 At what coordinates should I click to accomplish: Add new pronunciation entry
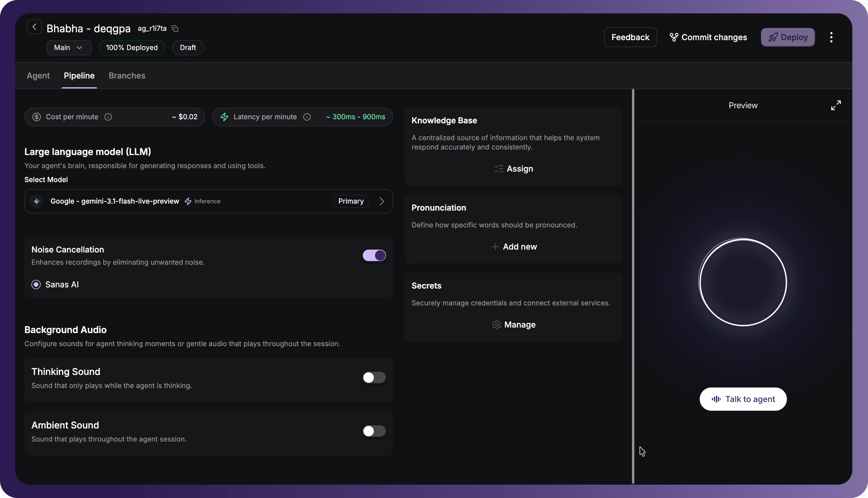[x=513, y=247]
